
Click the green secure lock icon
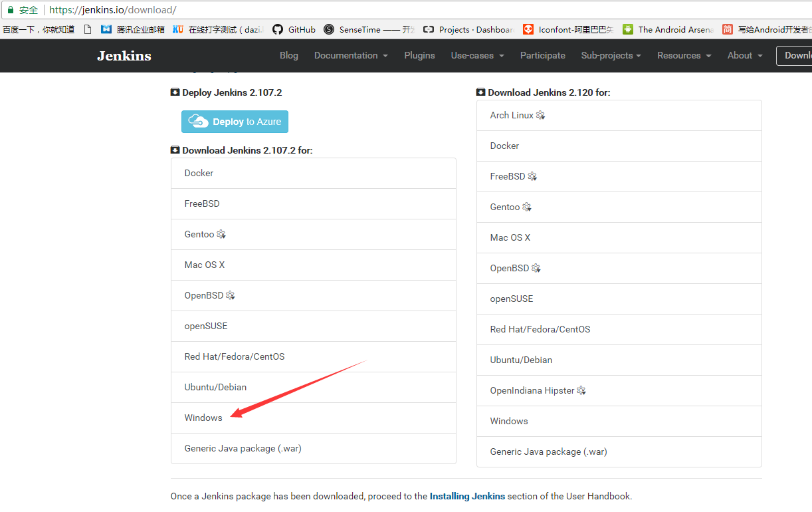click(x=11, y=10)
